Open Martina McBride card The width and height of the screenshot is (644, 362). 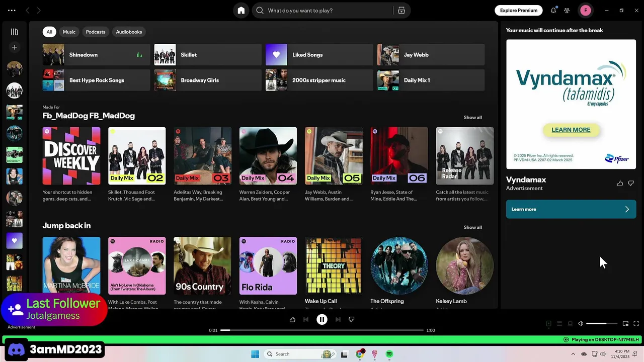tap(71, 266)
